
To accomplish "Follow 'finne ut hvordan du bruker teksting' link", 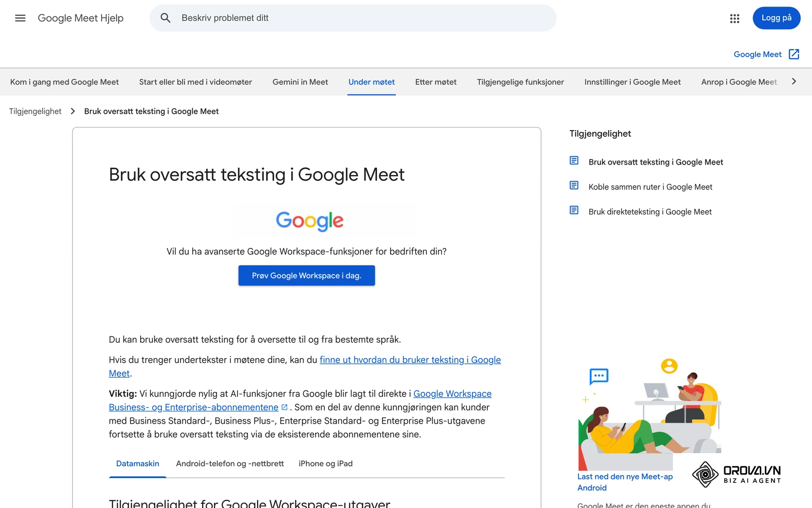I will 410,360.
